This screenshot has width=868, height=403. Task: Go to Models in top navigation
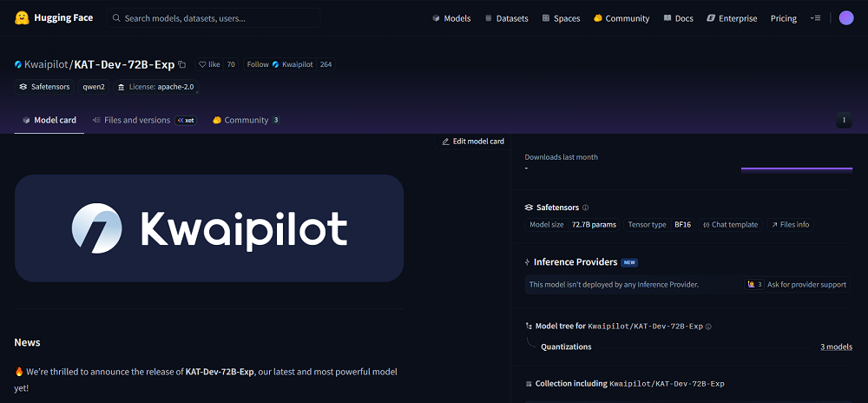[x=451, y=18]
